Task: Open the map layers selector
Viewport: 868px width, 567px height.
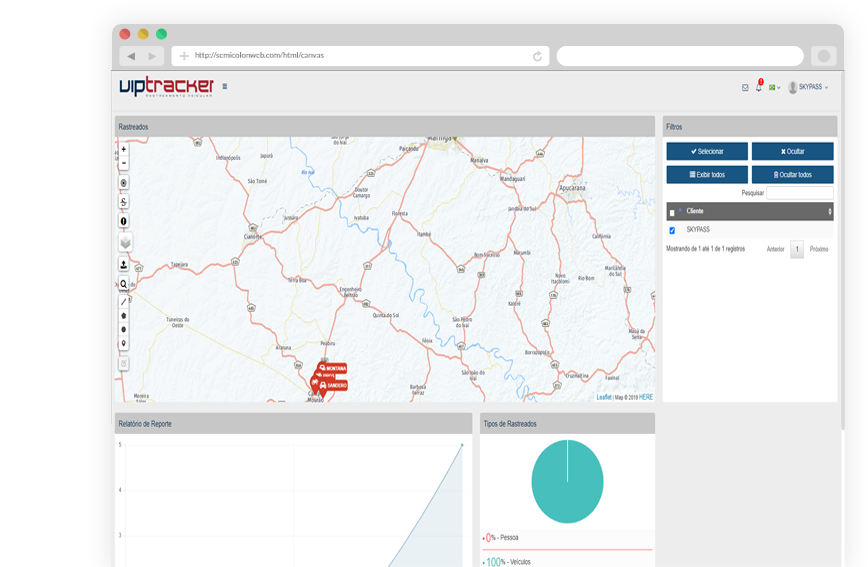Action: (125, 242)
